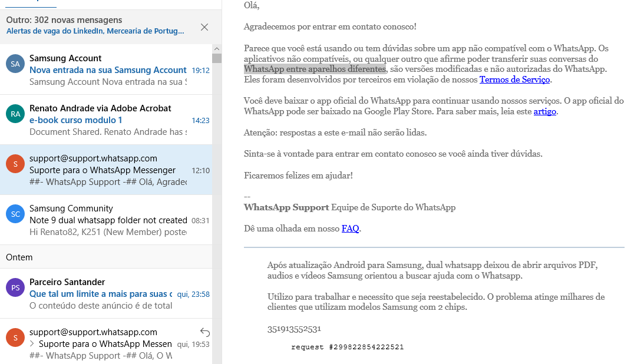
Task: Select the 'e-book curso modulo 1' message
Action: click(76, 120)
